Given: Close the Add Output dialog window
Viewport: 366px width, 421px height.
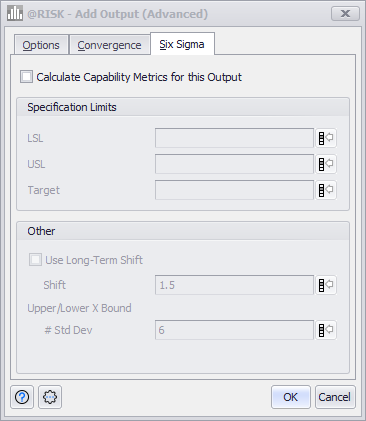Looking at the screenshot, I should tap(345, 14).
